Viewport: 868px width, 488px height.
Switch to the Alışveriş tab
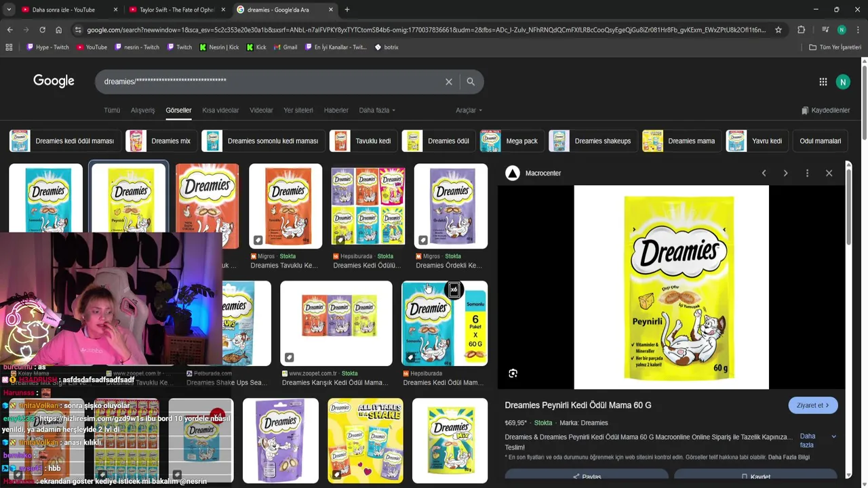point(143,110)
